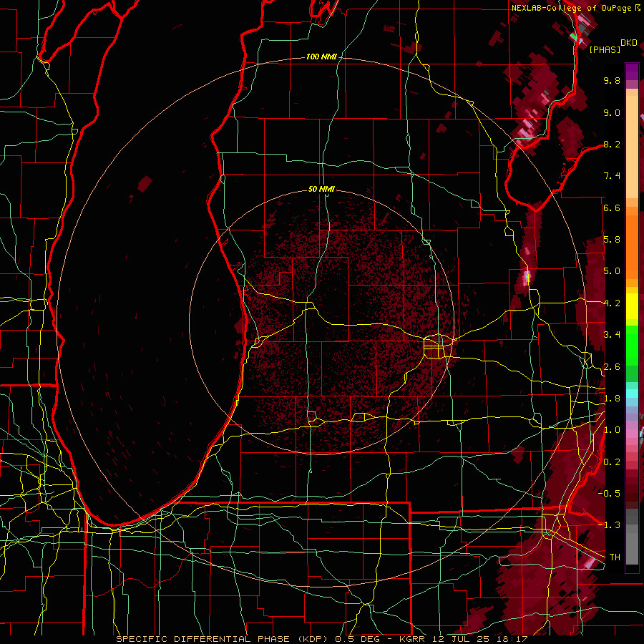Click the 6.6 scale value
Screen dimensions: 644x644
[x=612, y=208]
